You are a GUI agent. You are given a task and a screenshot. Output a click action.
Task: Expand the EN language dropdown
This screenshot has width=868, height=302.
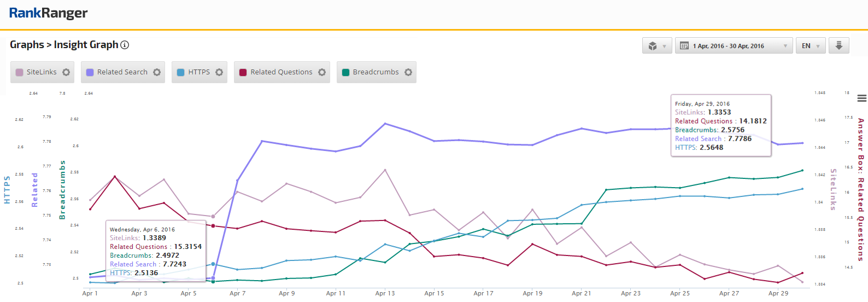810,46
